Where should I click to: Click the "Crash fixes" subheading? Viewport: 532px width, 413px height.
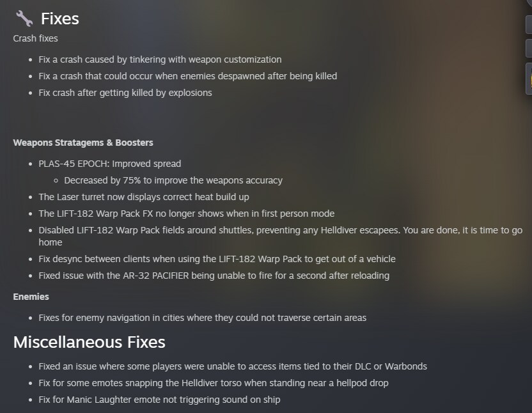point(35,38)
